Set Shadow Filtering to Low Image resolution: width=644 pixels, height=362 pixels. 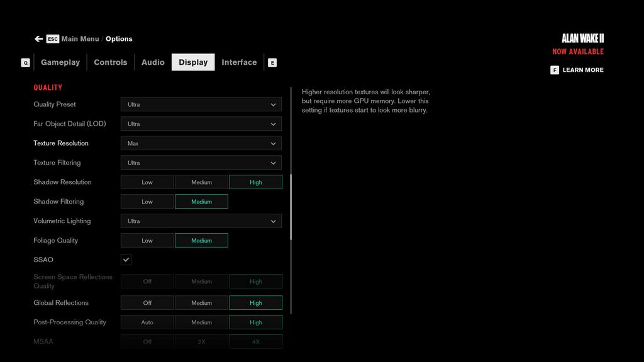147,201
